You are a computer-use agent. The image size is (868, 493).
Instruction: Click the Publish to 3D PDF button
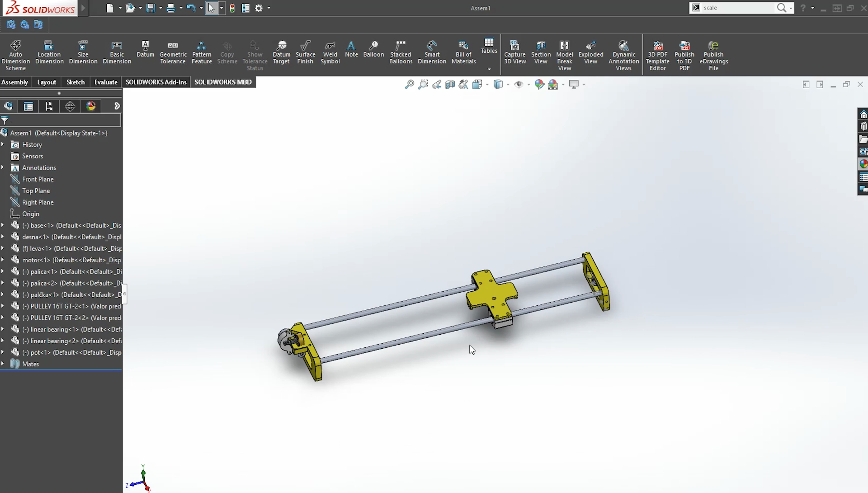684,55
